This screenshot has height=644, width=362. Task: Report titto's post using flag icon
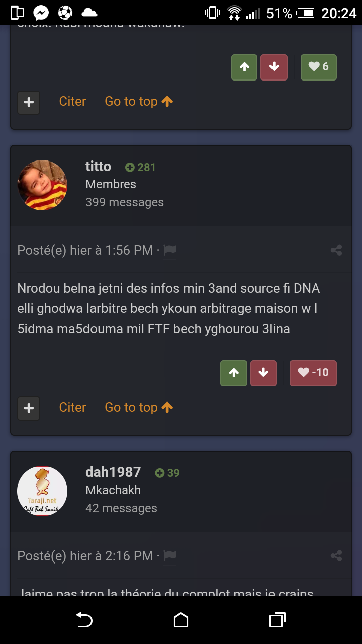tap(170, 250)
